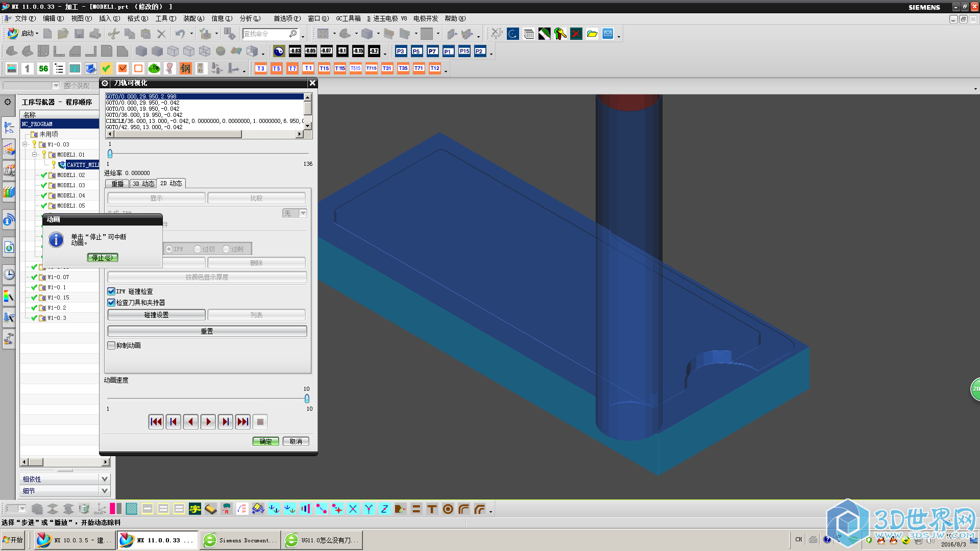The image size is (980, 551).
Task: Click the T115 tool icon
Action: click(x=340, y=68)
